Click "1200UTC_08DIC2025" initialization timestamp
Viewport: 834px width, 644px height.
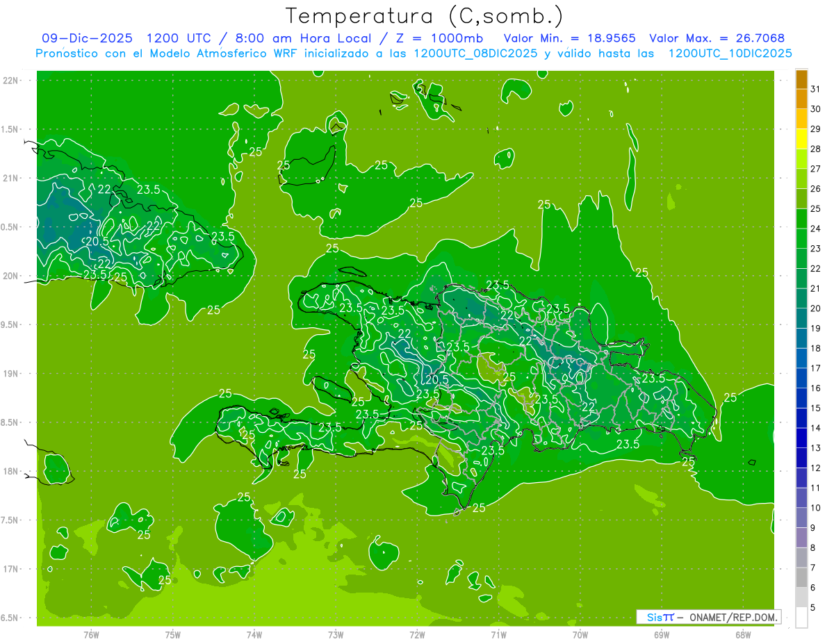click(476, 53)
